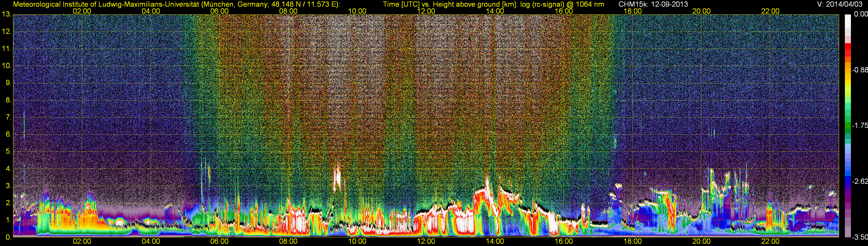Click the '04:00' label on the top time axis

coord(151,11)
